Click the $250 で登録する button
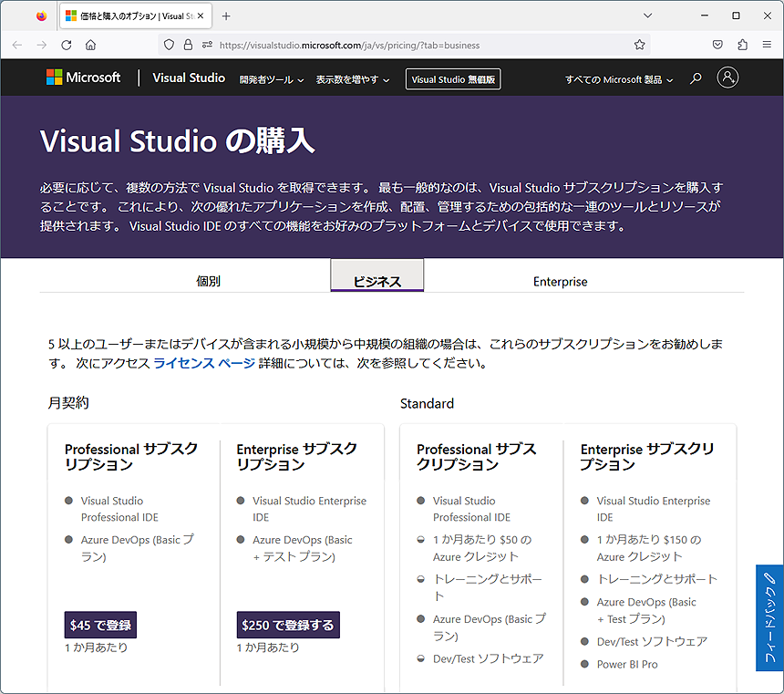784x694 pixels. click(x=288, y=625)
